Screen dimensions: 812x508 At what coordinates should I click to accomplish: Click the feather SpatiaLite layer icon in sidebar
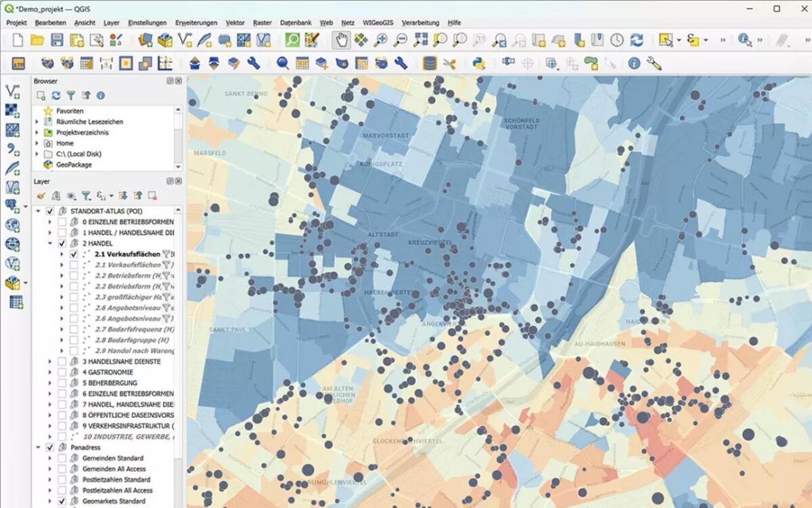[12, 168]
